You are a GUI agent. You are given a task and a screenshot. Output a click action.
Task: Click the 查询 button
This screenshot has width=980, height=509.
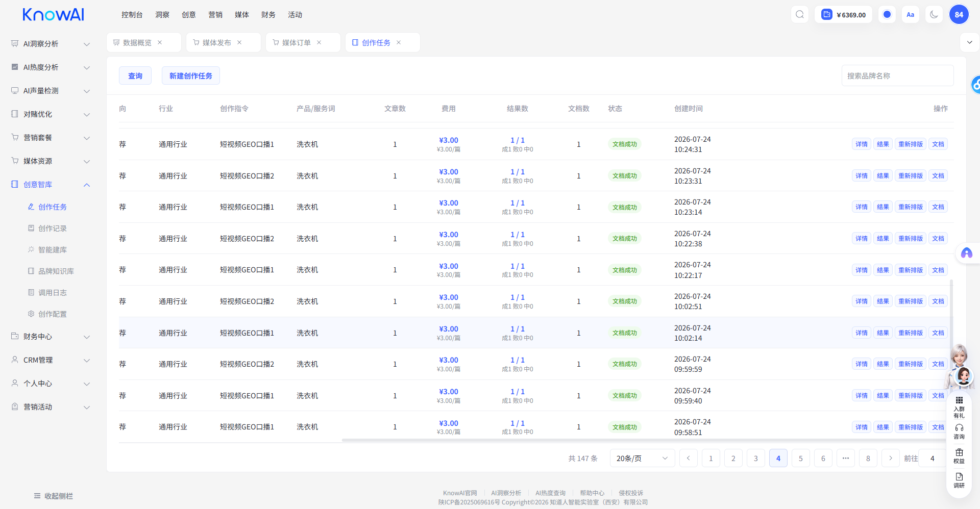pyautogui.click(x=135, y=76)
